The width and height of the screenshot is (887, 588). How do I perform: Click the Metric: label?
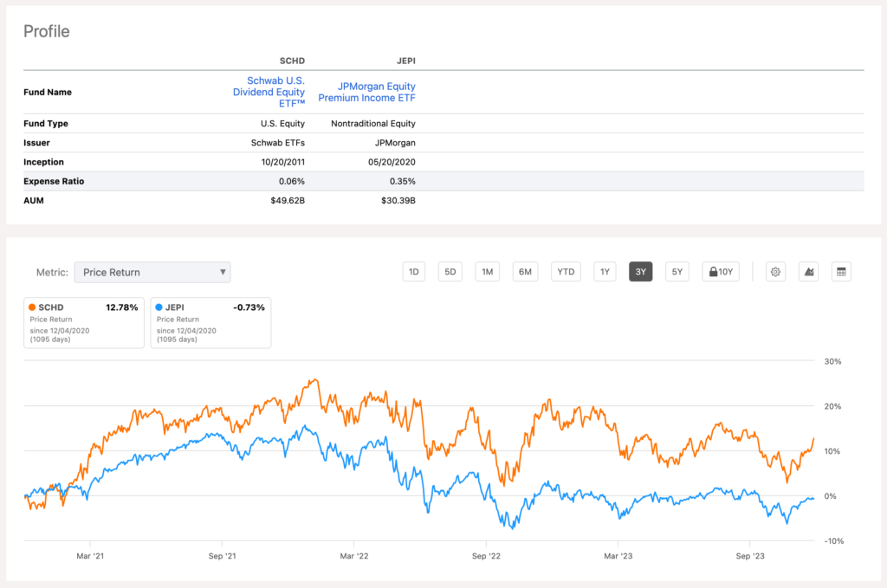click(x=52, y=273)
